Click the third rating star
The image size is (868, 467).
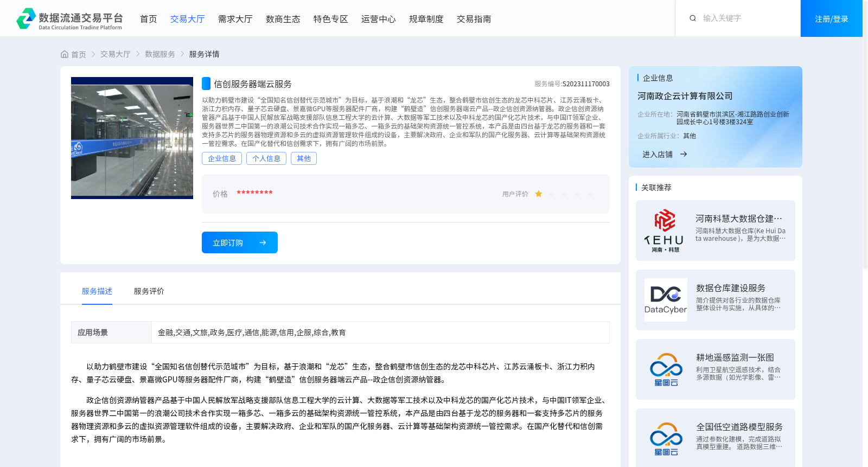(565, 194)
